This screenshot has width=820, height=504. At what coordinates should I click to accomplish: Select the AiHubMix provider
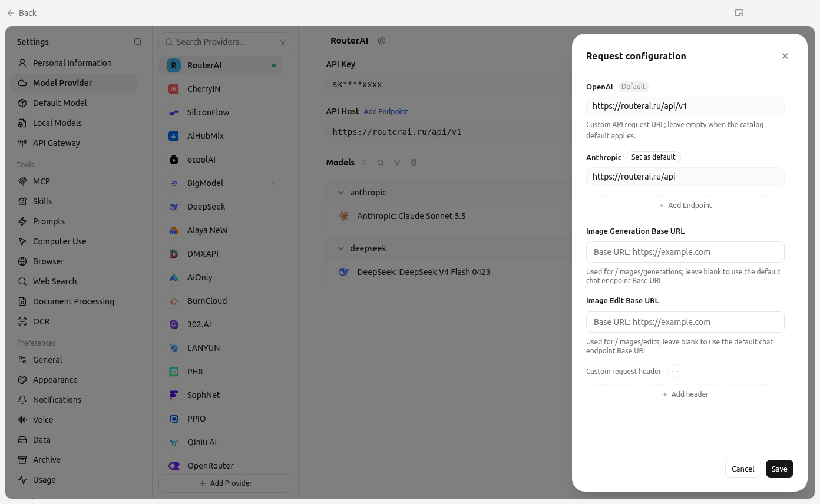221,136
